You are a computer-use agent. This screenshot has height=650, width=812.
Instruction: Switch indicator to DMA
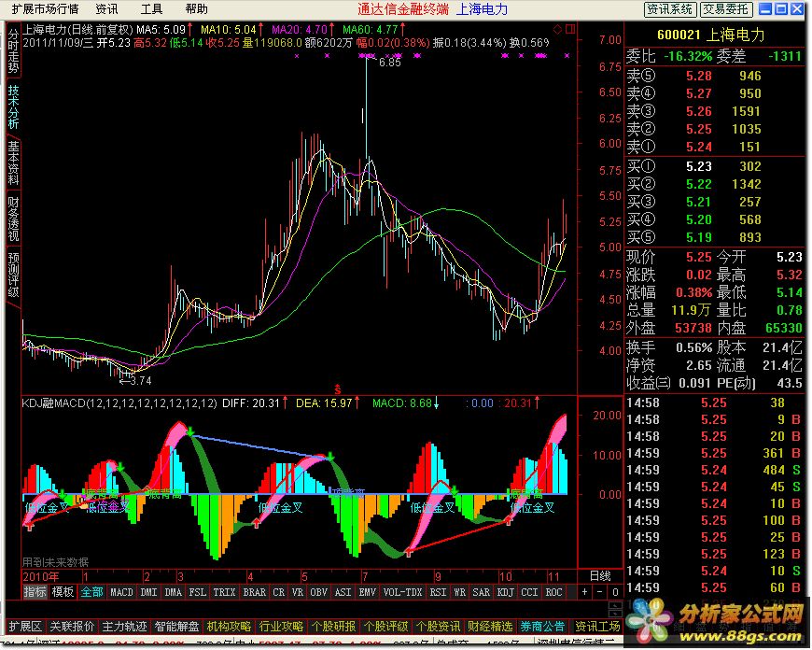click(x=173, y=592)
